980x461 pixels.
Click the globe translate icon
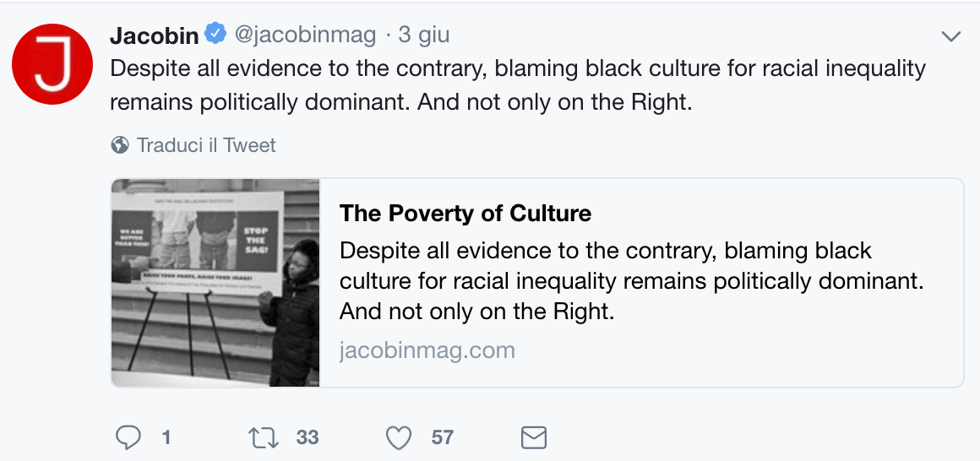[120, 145]
